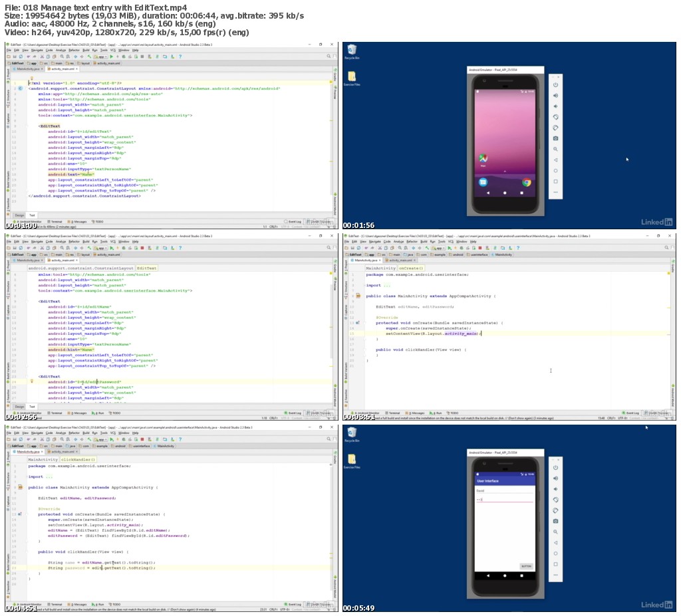The image size is (681, 616).
Task: Open File menu in 00:01:00 frame
Action: (9, 50)
